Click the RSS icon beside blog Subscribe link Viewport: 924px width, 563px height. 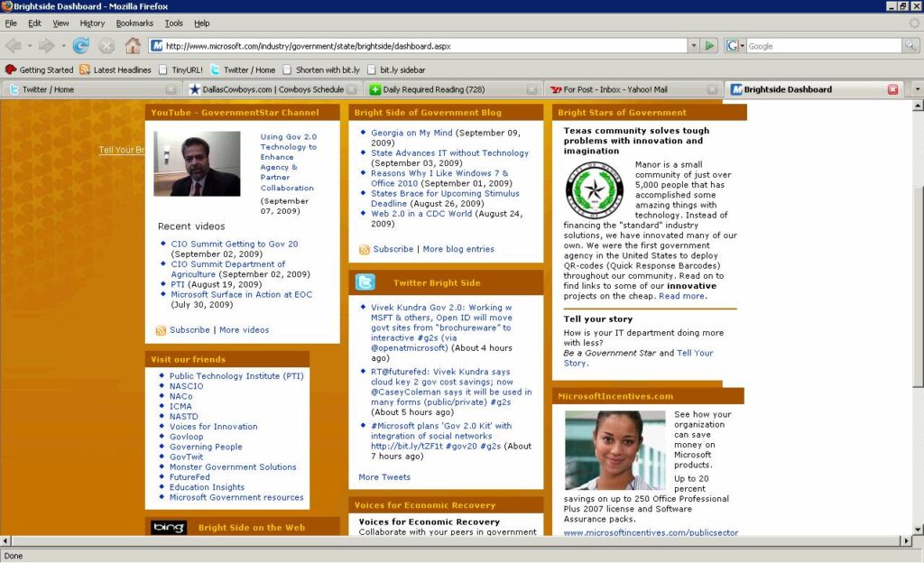pos(365,249)
